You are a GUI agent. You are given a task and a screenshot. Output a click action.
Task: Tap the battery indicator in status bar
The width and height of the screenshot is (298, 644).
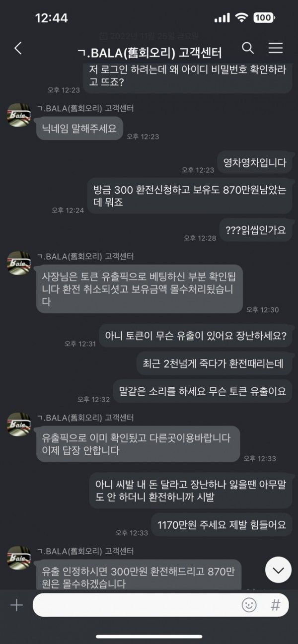point(264,18)
